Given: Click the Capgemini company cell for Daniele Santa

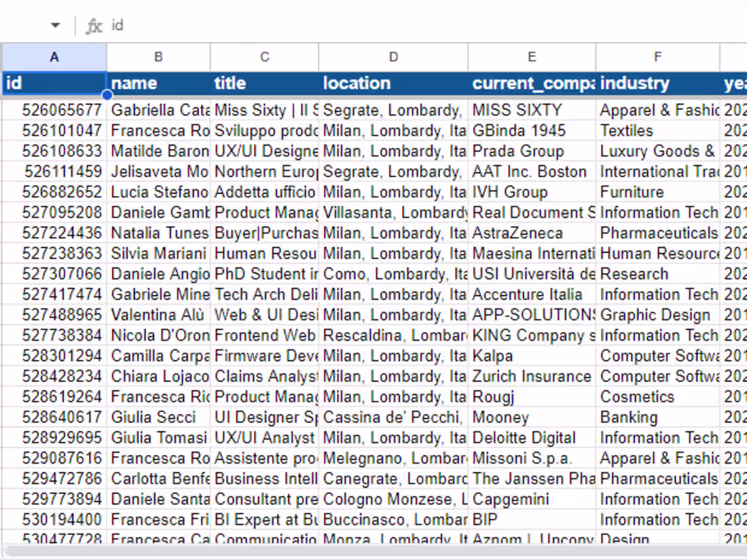Looking at the screenshot, I should pyautogui.click(x=532, y=499).
